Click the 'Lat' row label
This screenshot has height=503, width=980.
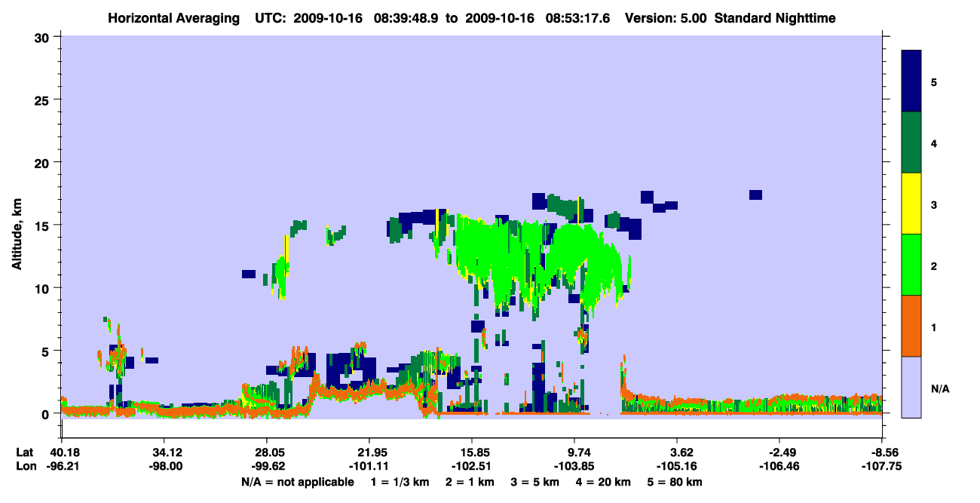pyautogui.click(x=25, y=452)
